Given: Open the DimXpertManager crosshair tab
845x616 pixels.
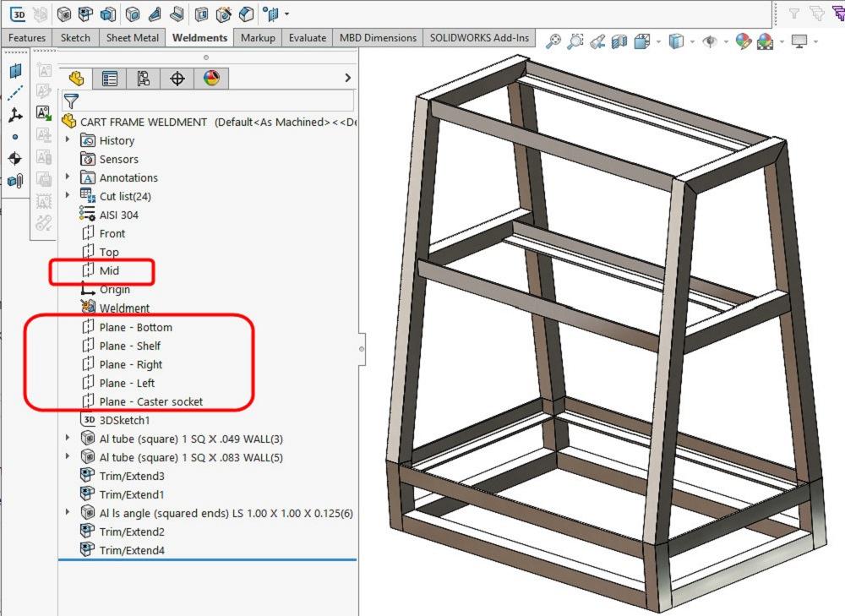Looking at the screenshot, I should tap(177, 79).
